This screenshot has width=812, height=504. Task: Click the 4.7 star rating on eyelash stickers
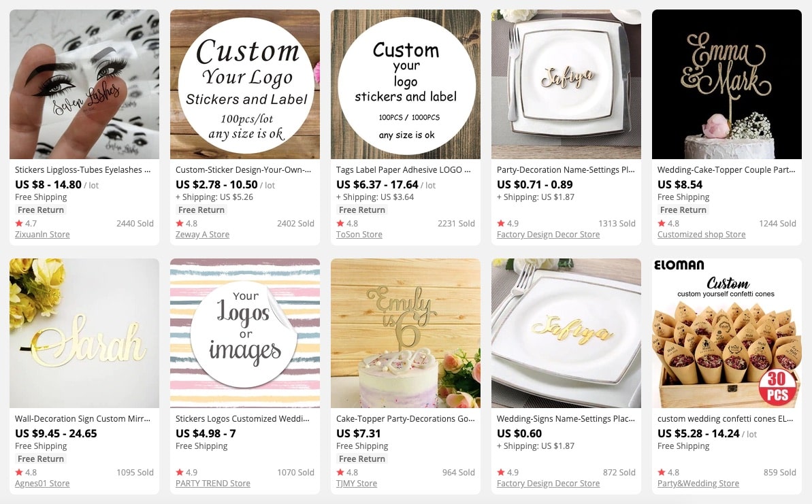[26, 224]
